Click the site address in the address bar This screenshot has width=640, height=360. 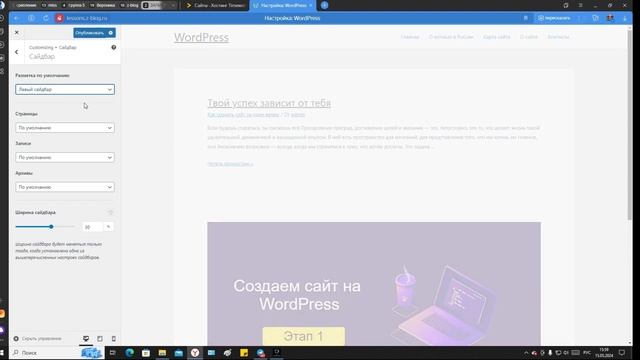[x=87, y=18]
